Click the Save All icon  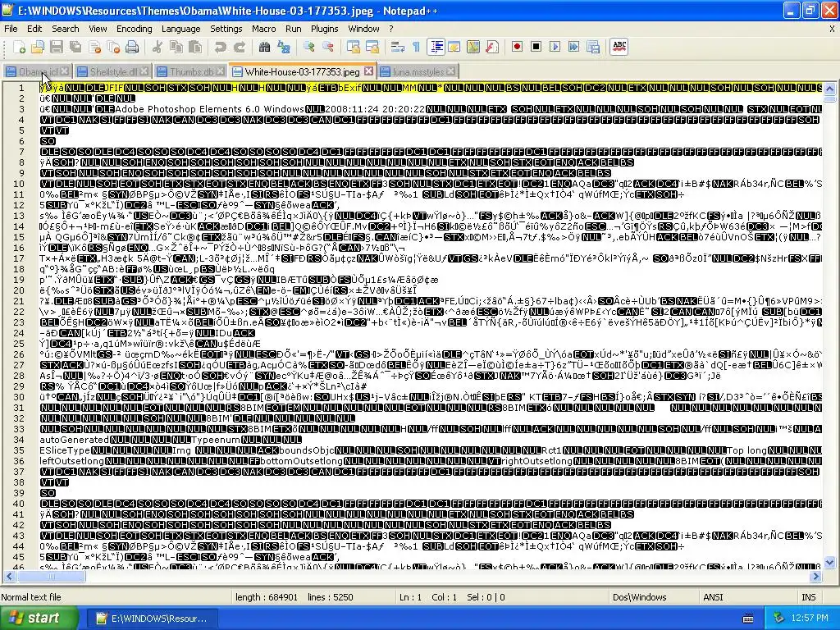coord(75,47)
